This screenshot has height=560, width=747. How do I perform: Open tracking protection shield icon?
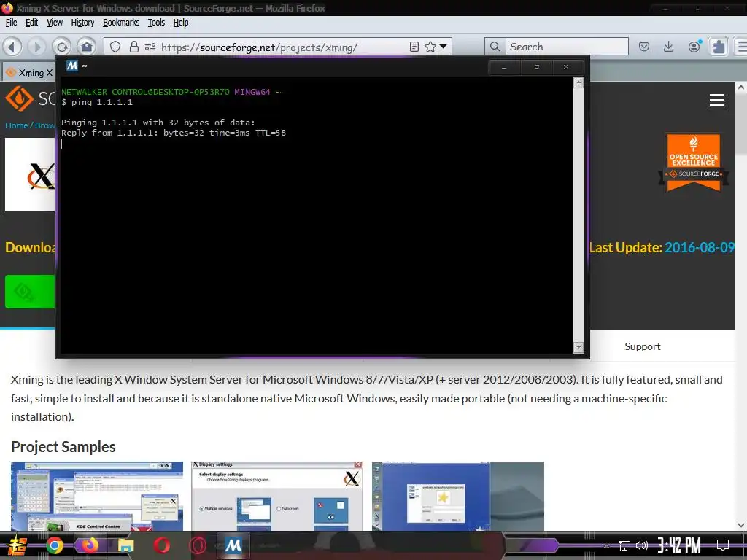tap(115, 47)
